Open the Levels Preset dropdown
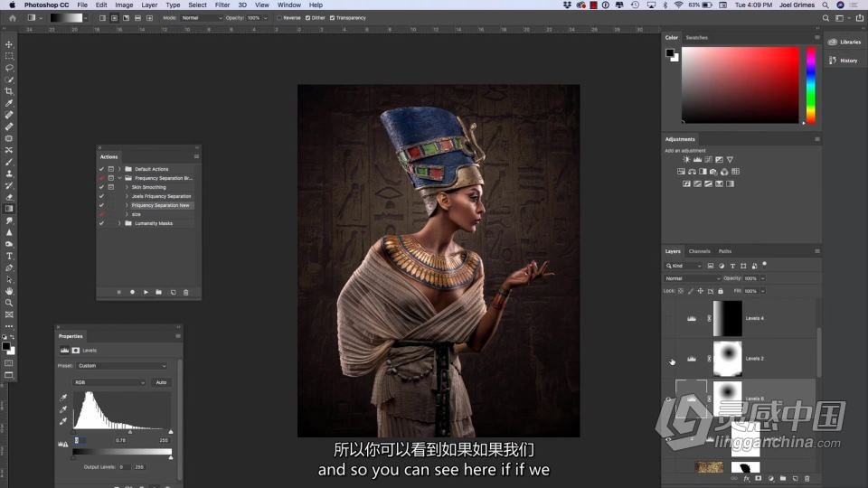Screen dimensions: 868x488 [x=122, y=366]
